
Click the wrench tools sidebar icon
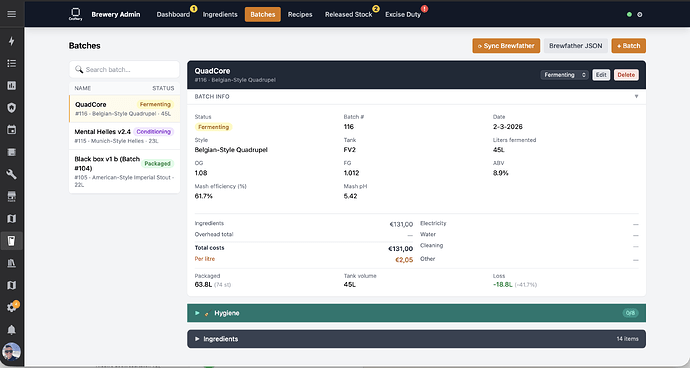click(x=11, y=174)
